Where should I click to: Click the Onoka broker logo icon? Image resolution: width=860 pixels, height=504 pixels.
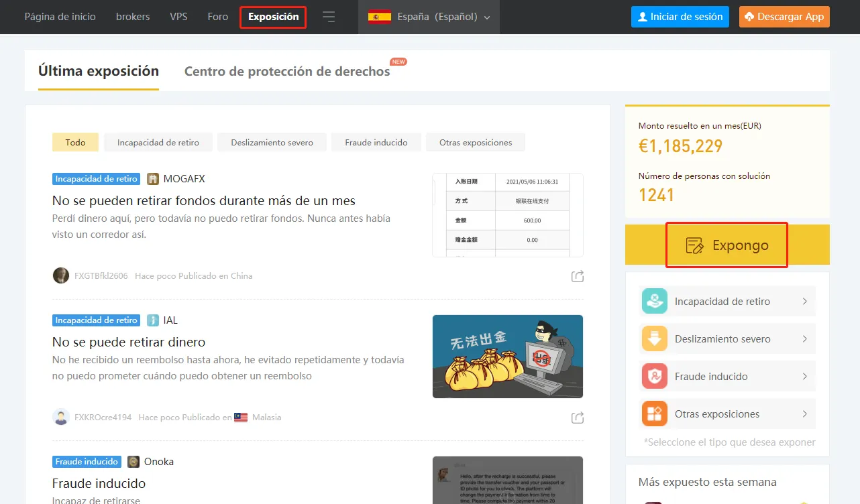pos(133,462)
